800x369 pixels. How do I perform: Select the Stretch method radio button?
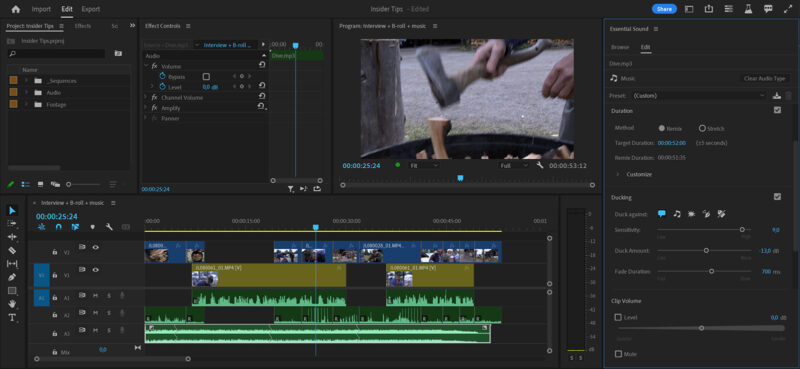click(702, 128)
